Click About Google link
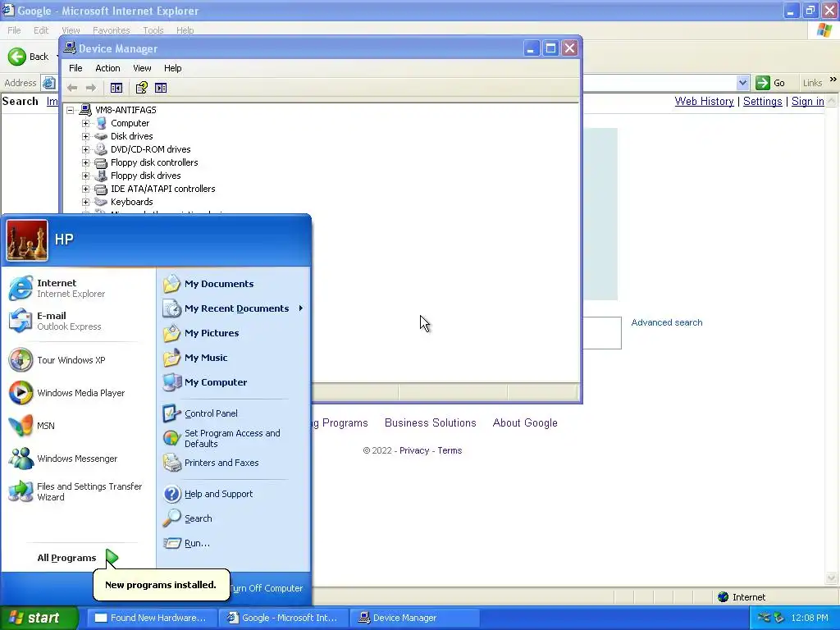The height and width of the screenshot is (630, 840). (x=525, y=422)
